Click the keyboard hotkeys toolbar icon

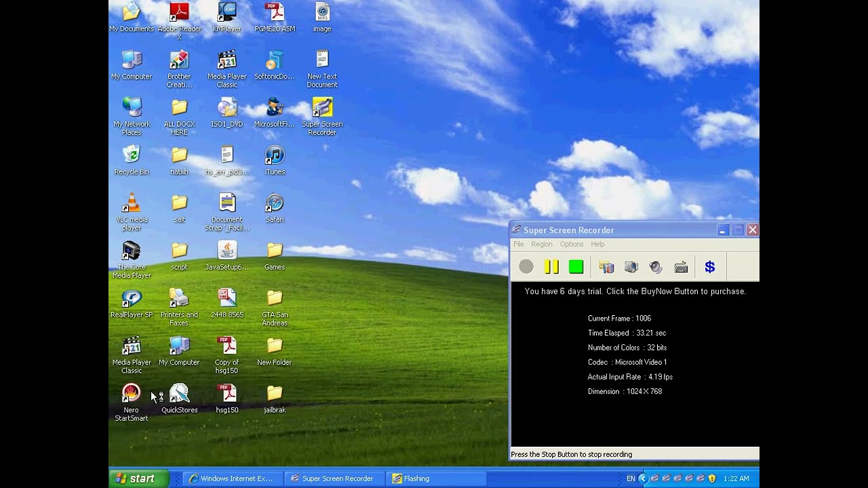[x=682, y=267]
